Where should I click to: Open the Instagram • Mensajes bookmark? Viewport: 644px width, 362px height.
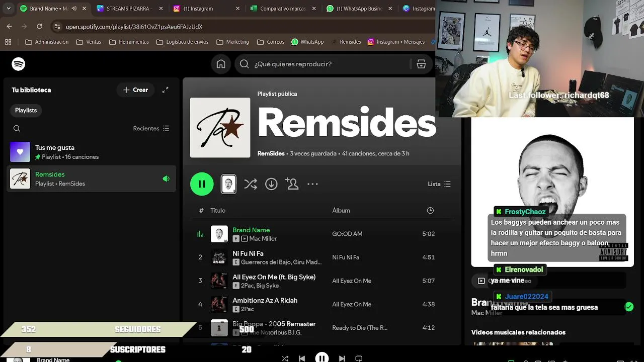pos(396,42)
